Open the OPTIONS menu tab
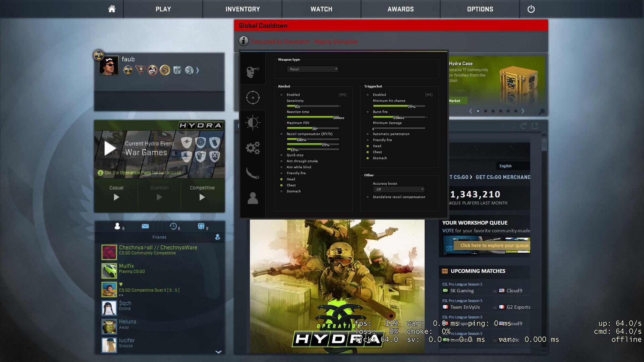 [x=480, y=9]
